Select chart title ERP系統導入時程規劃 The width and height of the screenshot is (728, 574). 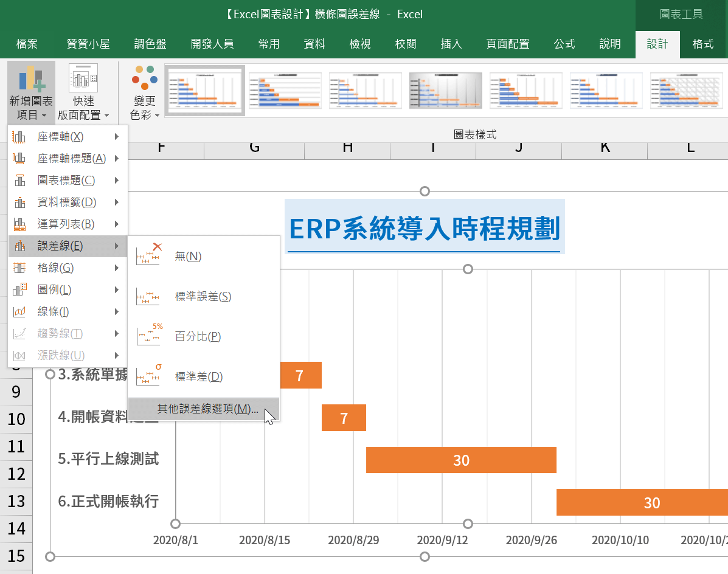425,228
